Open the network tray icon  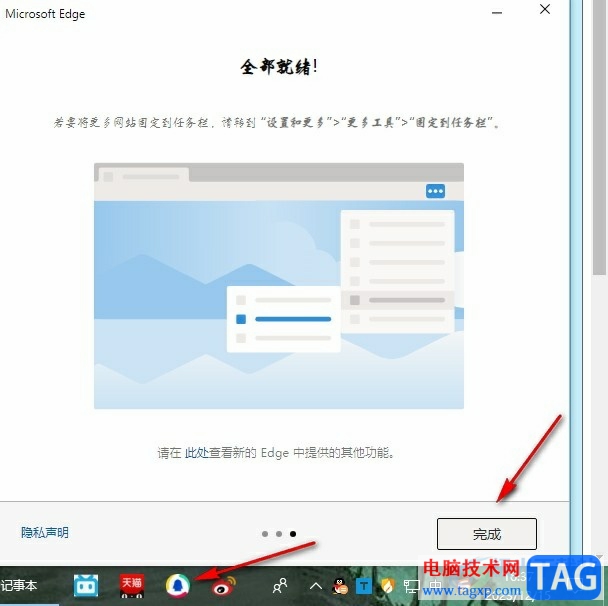click(x=411, y=586)
